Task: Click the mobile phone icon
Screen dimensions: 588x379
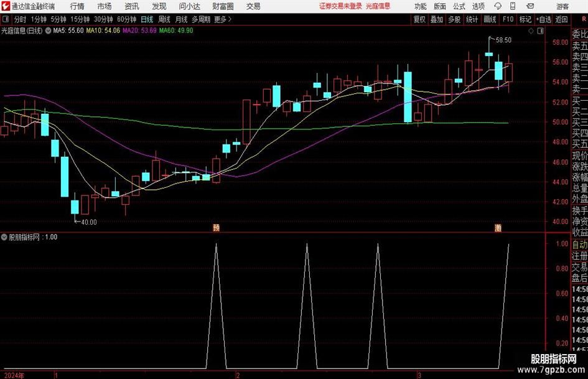Action: tap(513, 6)
